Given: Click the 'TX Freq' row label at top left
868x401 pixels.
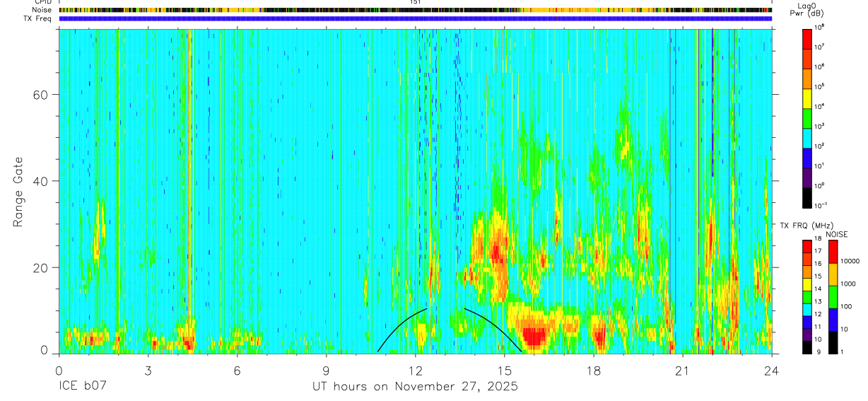Looking at the screenshot, I should click(38, 18).
